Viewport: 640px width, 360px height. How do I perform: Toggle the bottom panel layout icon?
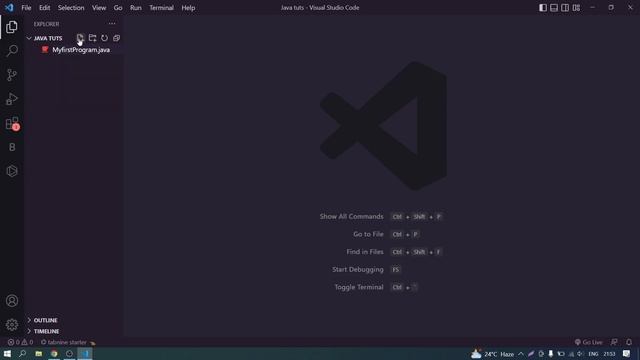click(554, 8)
